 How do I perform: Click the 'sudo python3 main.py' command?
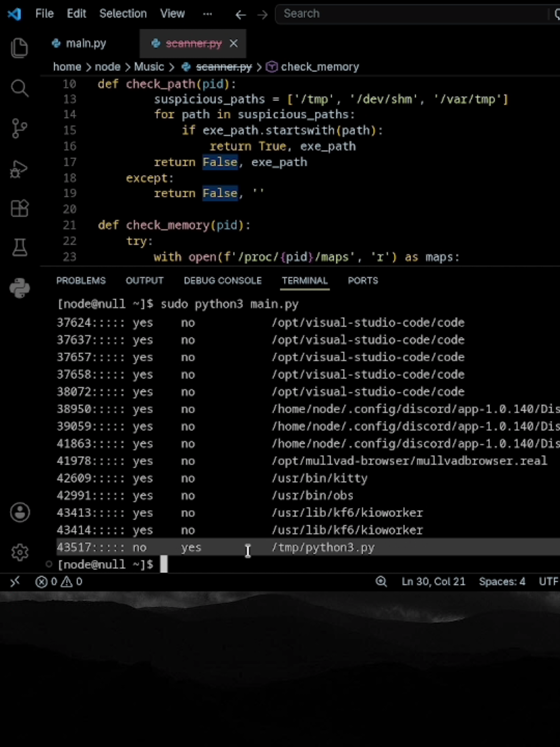[x=230, y=304]
